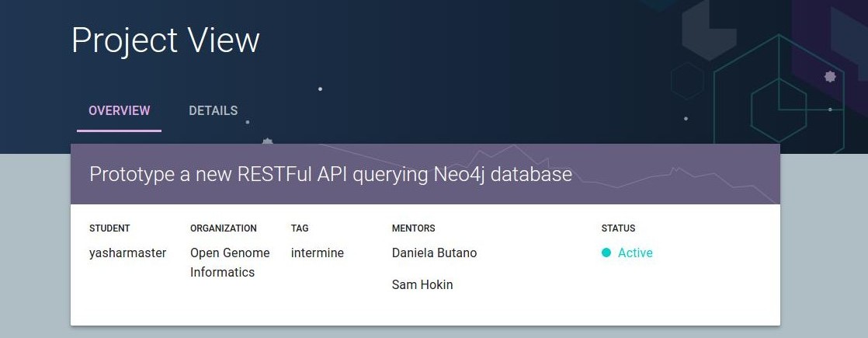Click the STATUS column label
The width and height of the screenshot is (868, 338).
[x=618, y=228]
